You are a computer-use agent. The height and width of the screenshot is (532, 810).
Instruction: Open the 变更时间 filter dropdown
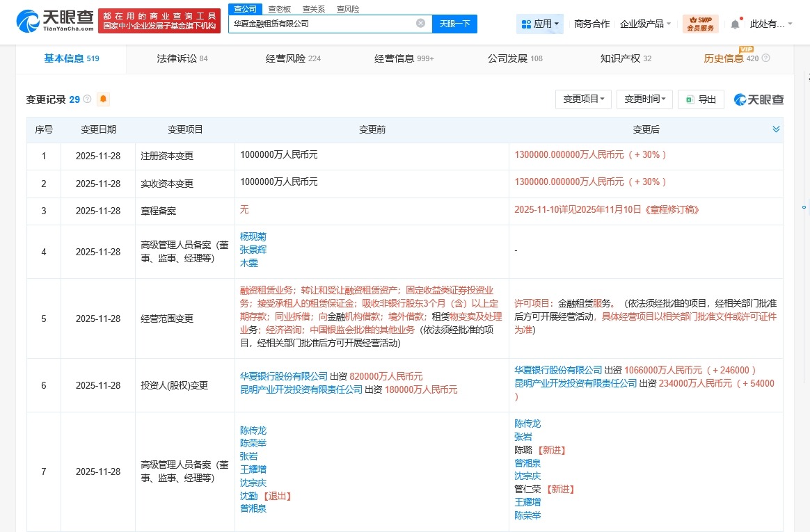644,99
